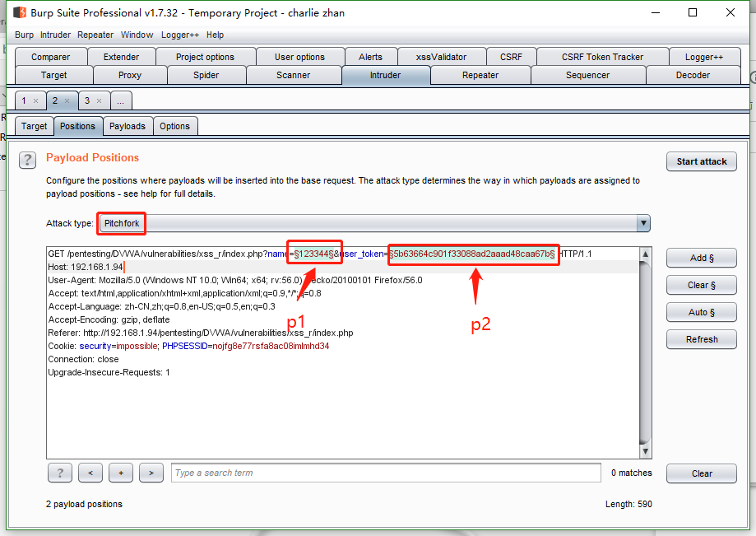Click the Connection: close header line
This screenshot has height=536, width=756.
(x=83, y=360)
